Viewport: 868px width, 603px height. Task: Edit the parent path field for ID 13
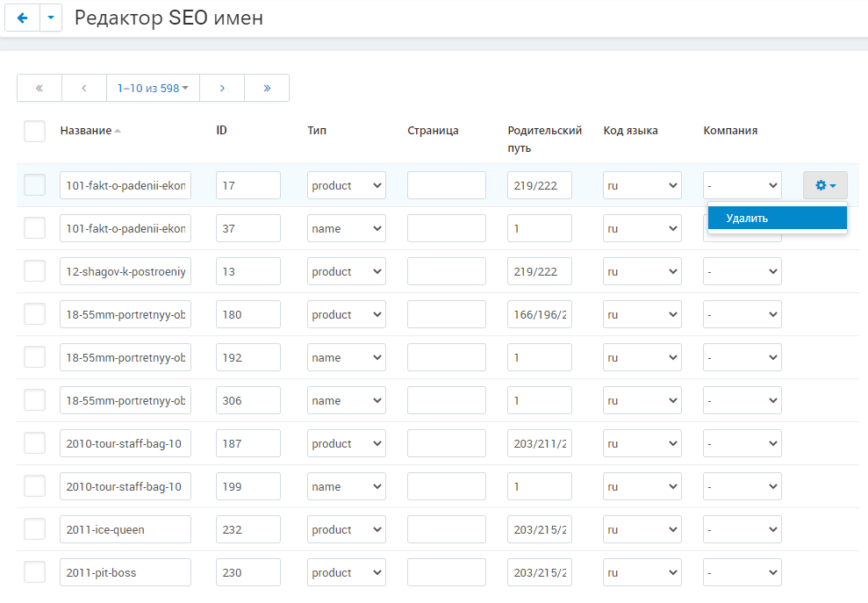click(540, 271)
